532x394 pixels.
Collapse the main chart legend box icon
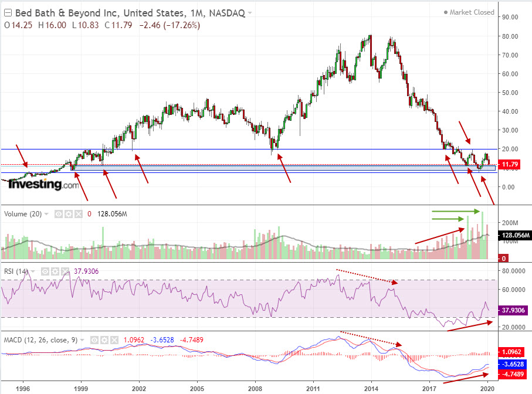coord(8,13)
